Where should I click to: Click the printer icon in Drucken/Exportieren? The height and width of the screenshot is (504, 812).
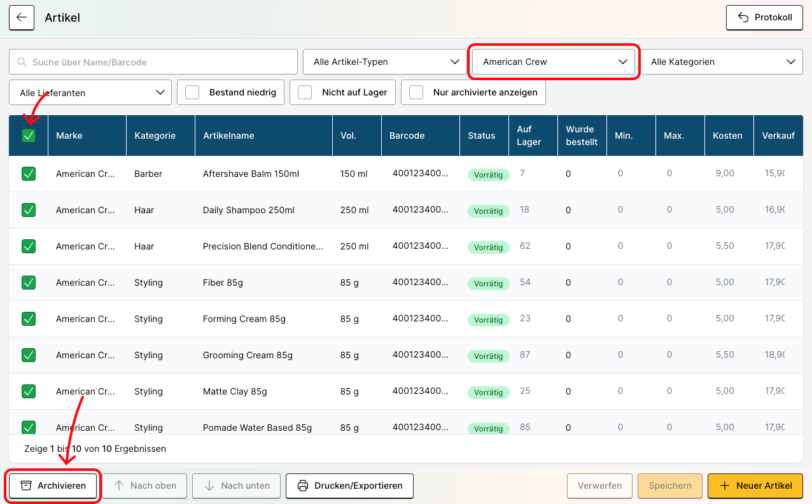303,486
